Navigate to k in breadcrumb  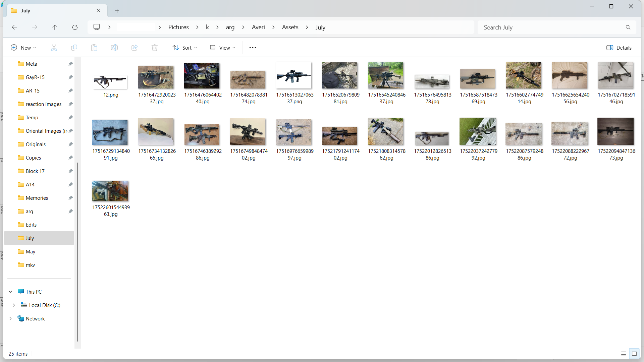click(207, 27)
